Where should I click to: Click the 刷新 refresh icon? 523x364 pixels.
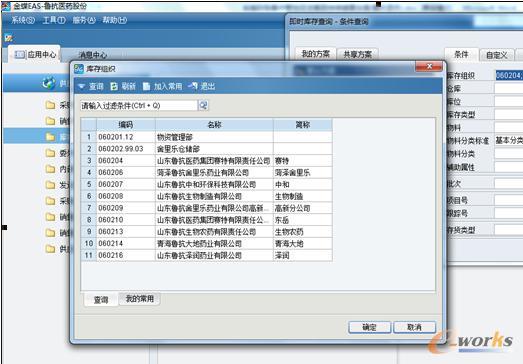(x=114, y=87)
